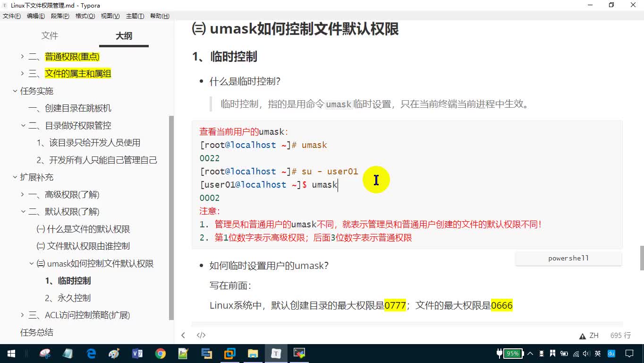Open Google Chrome from taskbar
Screen dimensions: 644x363
(x=161, y=353)
